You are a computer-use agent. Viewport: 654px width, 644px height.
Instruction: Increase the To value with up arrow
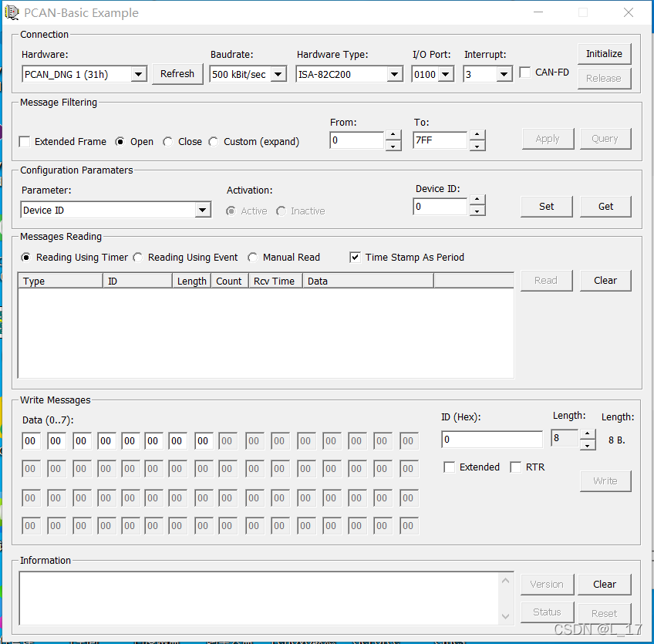pyautogui.click(x=477, y=135)
